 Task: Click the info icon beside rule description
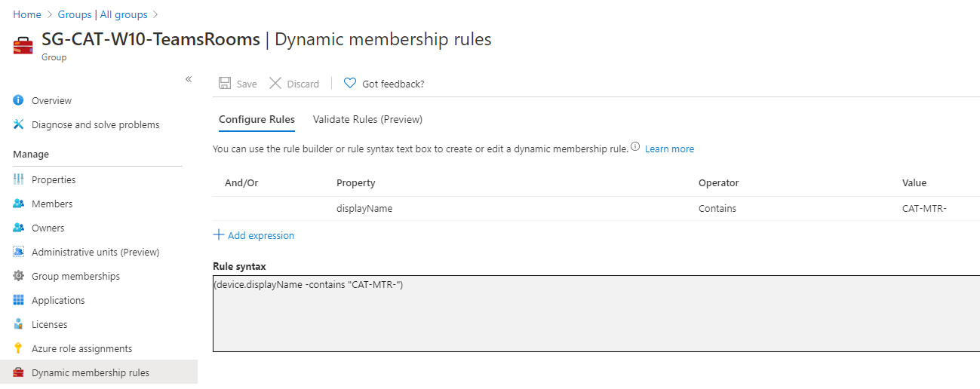tap(635, 148)
